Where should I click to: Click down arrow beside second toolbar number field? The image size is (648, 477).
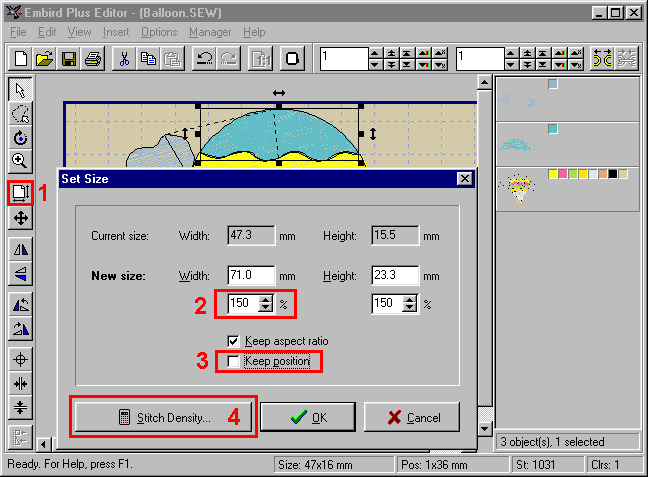pyautogui.click(x=511, y=64)
